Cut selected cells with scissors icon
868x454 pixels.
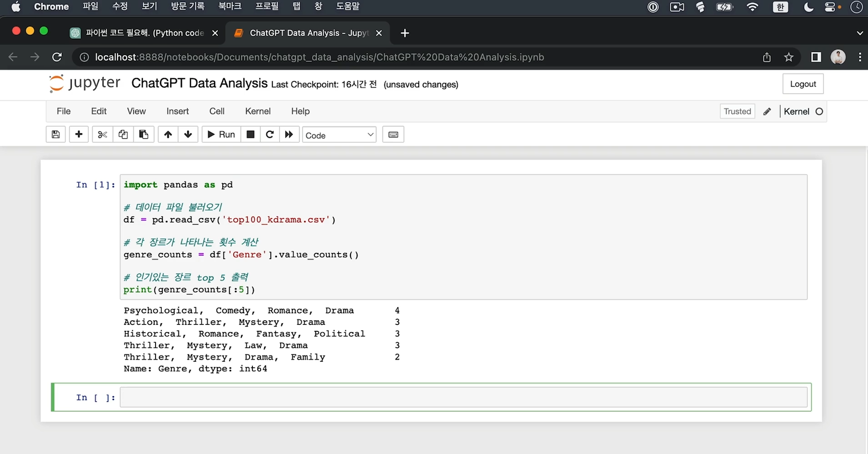pyautogui.click(x=102, y=135)
